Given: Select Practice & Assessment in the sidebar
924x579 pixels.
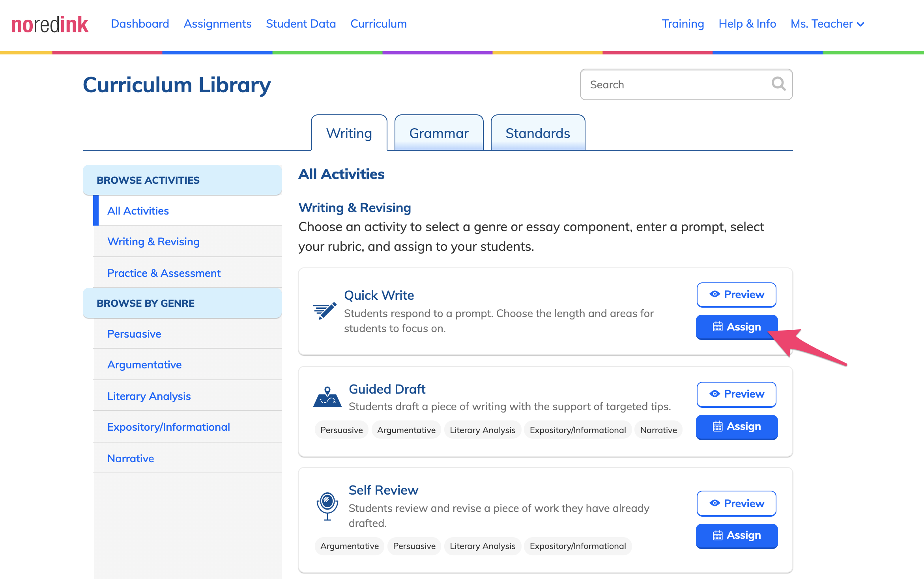Looking at the screenshot, I should [187, 273].
